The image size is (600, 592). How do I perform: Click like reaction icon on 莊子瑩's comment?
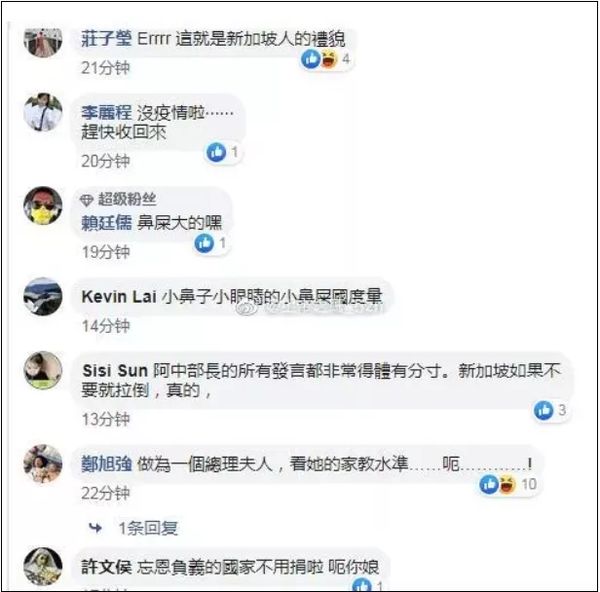pos(310,59)
